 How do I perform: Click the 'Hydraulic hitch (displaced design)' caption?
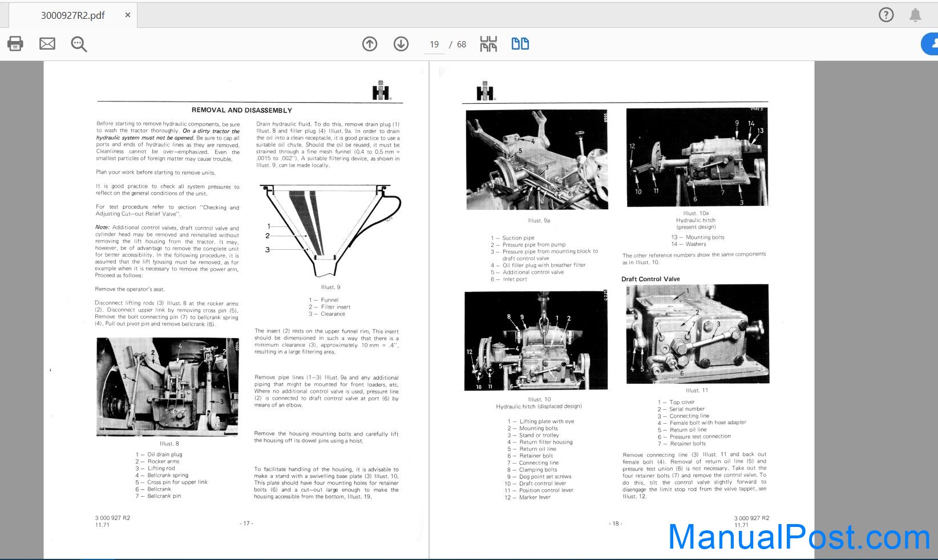[x=539, y=407]
